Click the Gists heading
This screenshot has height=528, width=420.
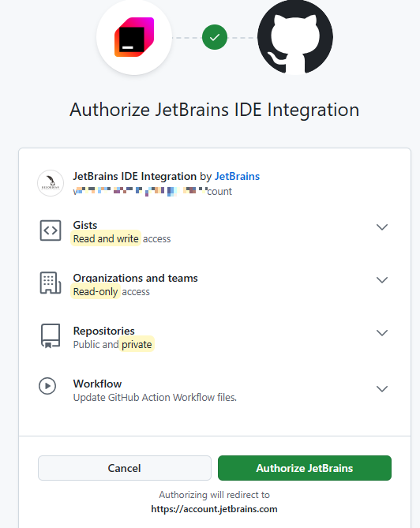click(x=85, y=225)
